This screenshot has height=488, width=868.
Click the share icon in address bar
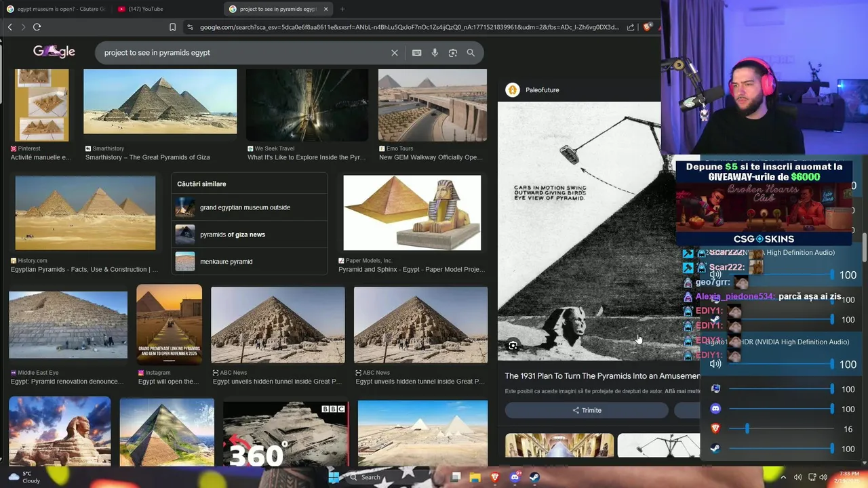click(x=631, y=27)
